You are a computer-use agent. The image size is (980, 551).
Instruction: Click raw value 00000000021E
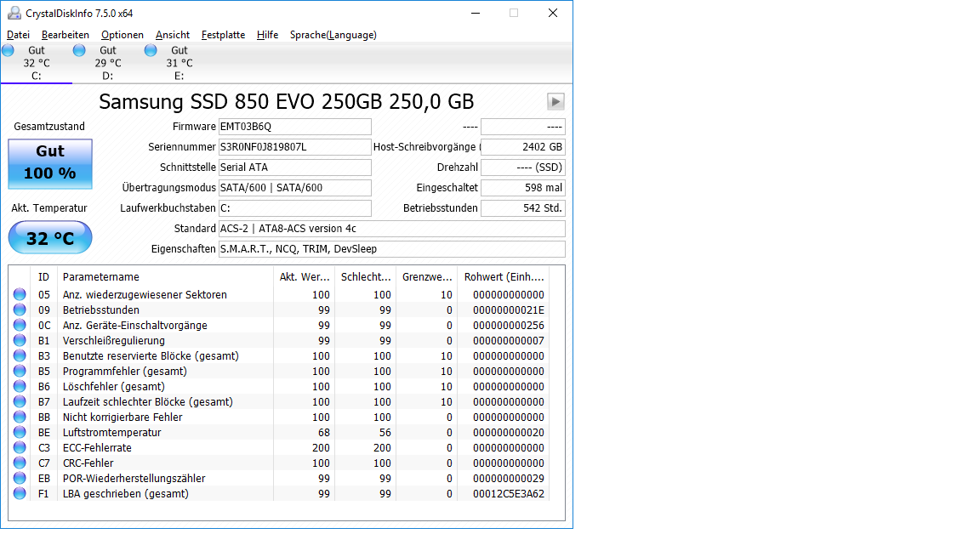(x=508, y=310)
